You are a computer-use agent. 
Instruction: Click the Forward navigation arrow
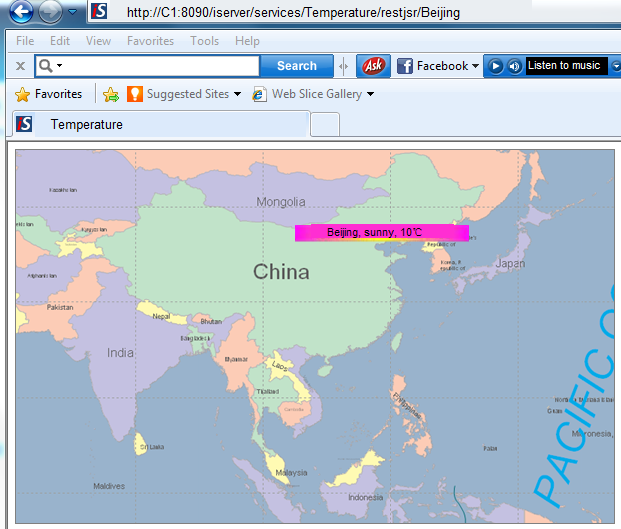coord(50,12)
